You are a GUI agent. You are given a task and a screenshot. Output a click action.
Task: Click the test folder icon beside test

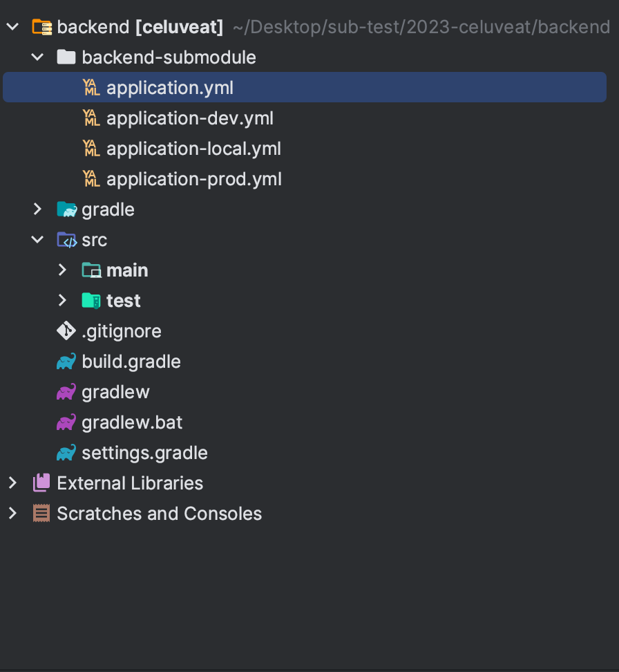click(x=91, y=300)
